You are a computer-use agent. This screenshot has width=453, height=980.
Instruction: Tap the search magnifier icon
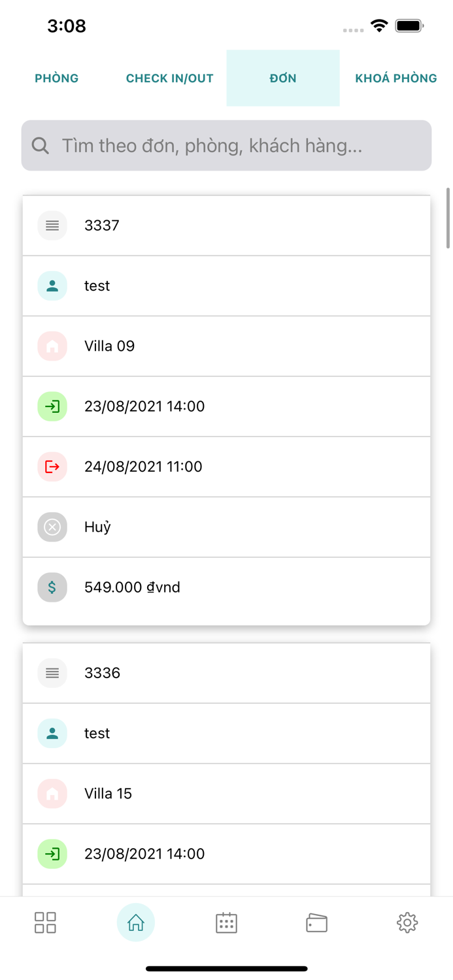point(41,146)
